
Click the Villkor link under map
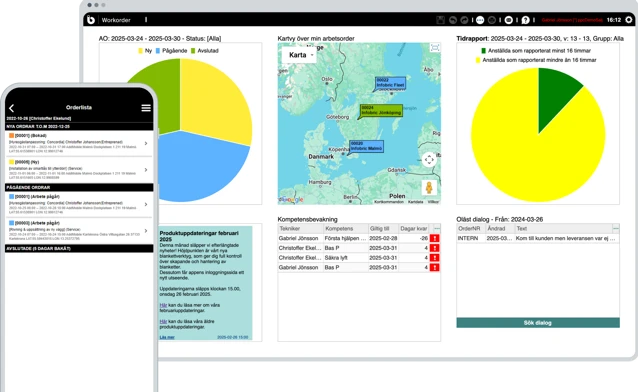pyautogui.click(x=433, y=201)
